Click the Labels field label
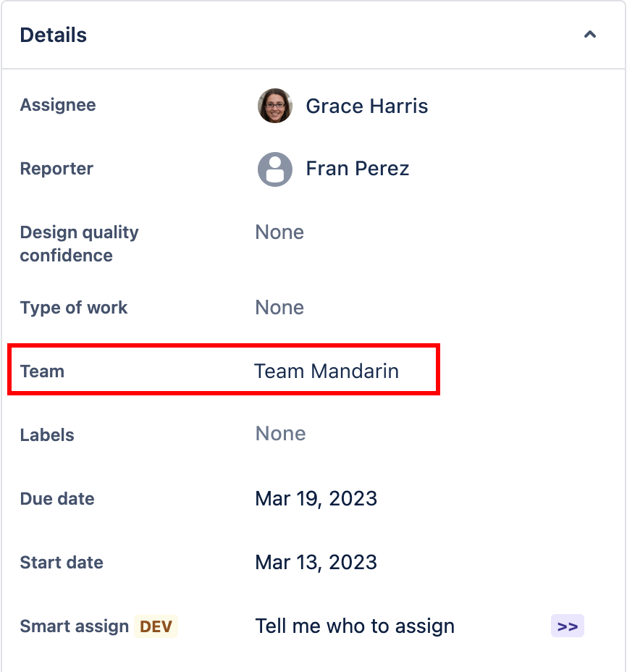The image size is (627, 672). pyautogui.click(x=47, y=435)
